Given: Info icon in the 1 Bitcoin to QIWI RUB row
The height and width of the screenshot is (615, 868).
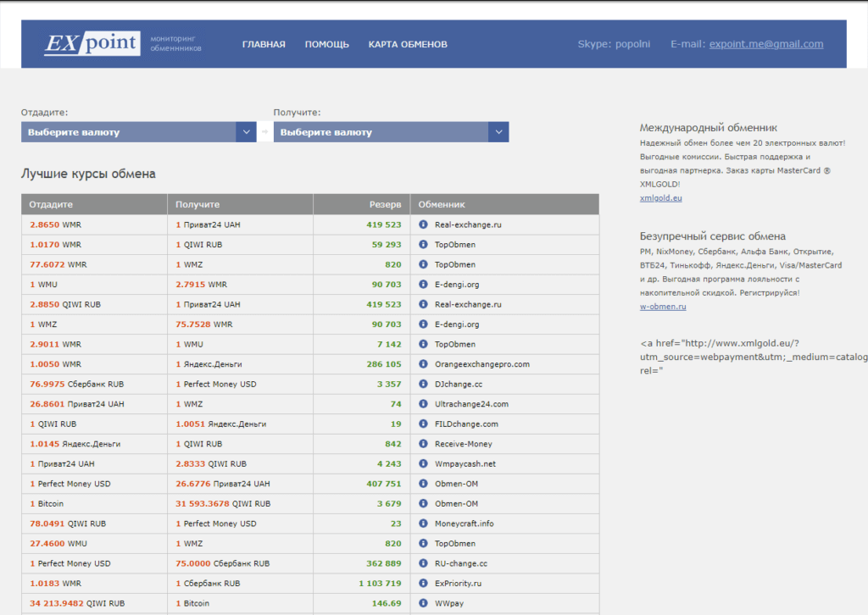Looking at the screenshot, I should tap(424, 503).
